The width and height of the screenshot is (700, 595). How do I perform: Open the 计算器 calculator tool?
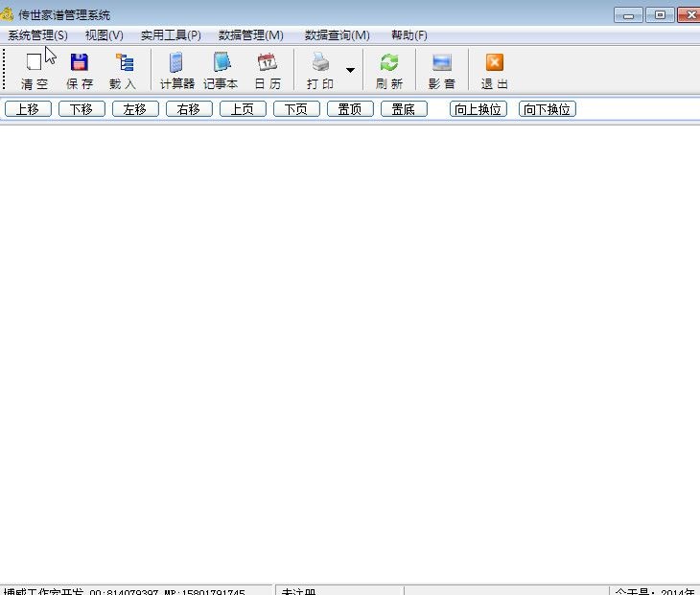click(176, 71)
